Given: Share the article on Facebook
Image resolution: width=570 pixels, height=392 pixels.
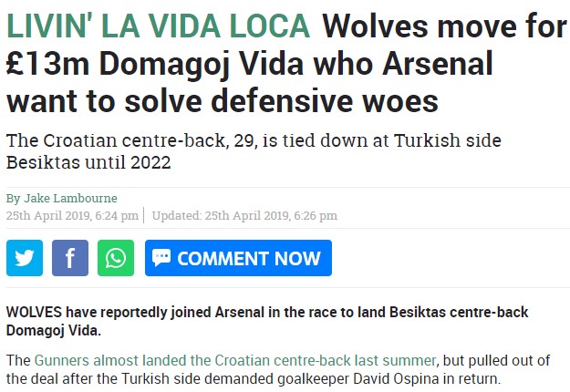Looking at the screenshot, I should coord(70,258).
